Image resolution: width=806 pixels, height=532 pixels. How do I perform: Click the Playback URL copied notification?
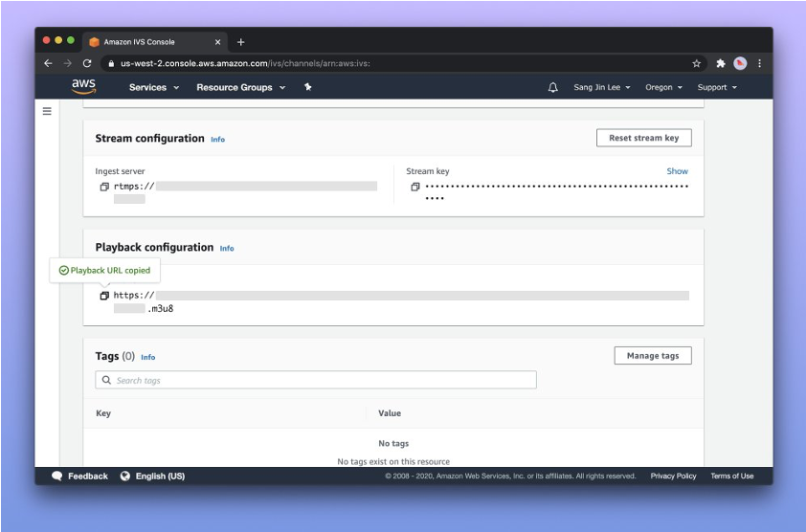(x=105, y=271)
